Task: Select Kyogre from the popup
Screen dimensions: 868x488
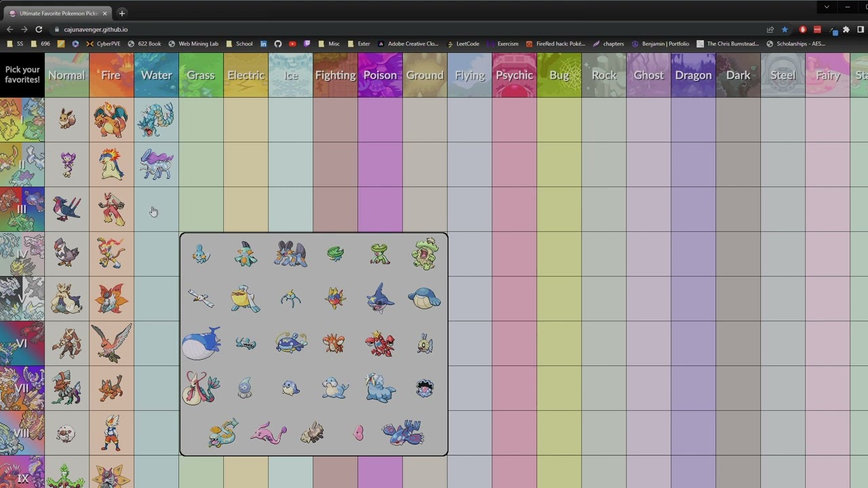Action: pos(403,432)
